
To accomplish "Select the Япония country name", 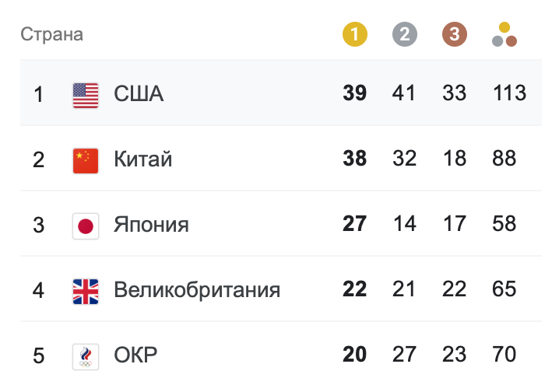I will point(151,226).
